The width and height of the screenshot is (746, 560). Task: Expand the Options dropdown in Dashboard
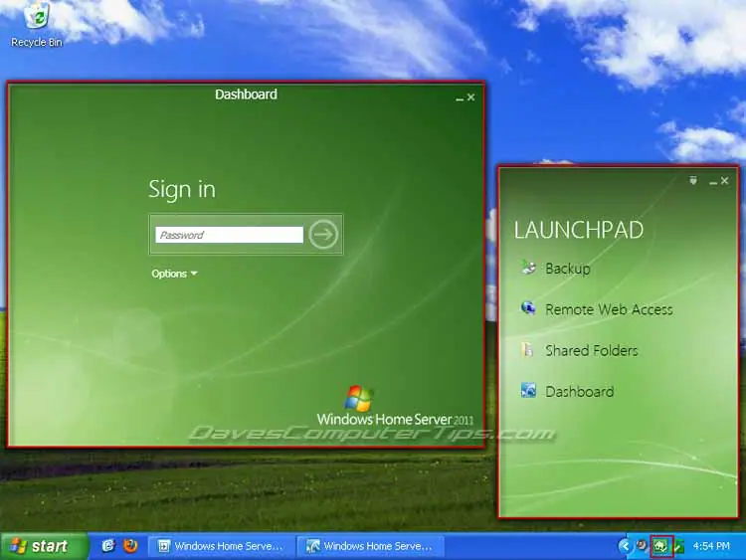174,274
